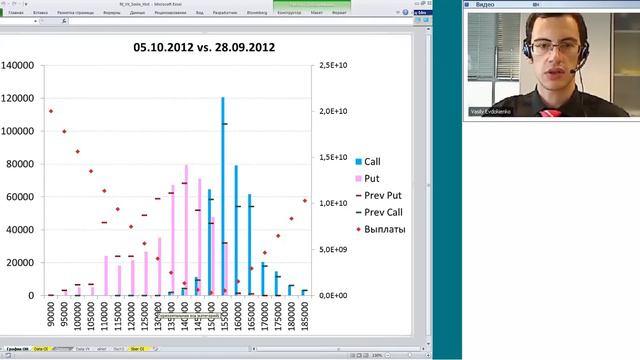
Task: Click the Excel help question mark icon
Action: pos(405,12)
